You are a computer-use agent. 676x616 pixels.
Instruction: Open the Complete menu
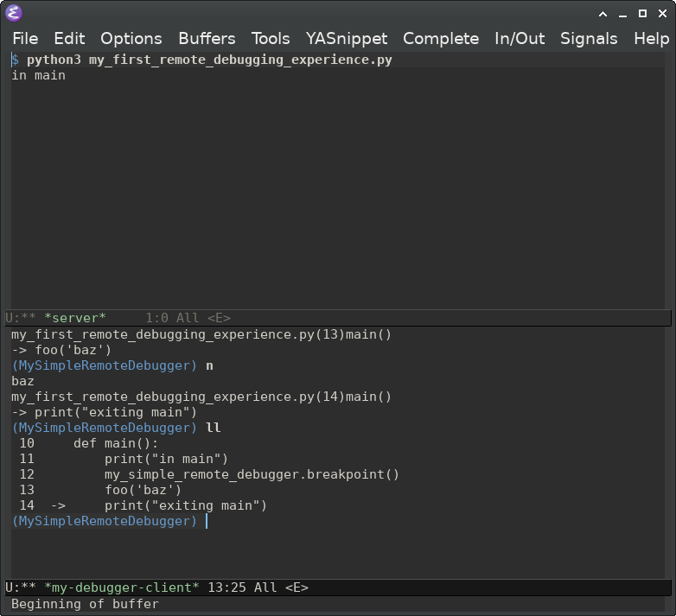[441, 39]
